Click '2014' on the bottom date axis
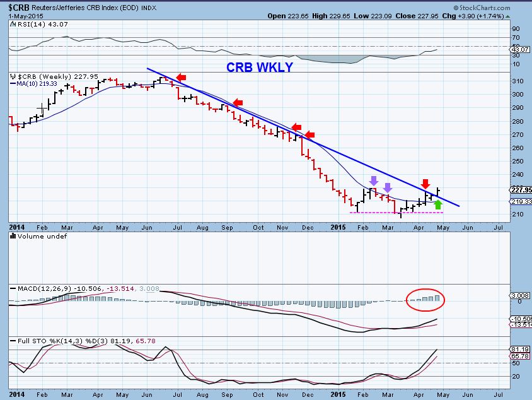 16,394
